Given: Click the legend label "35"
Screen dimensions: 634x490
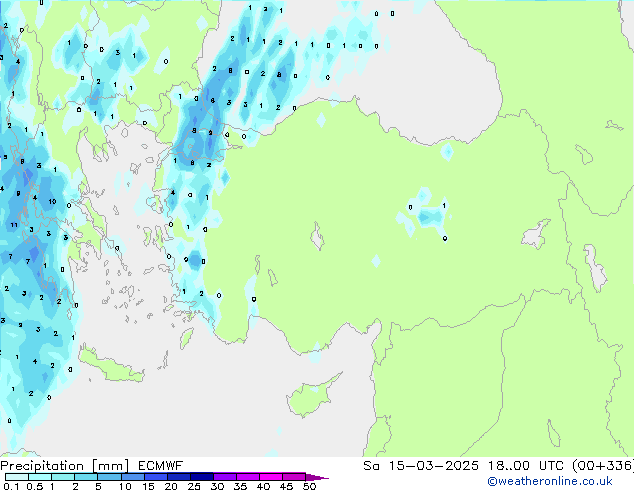Looking at the screenshot, I should pyautogui.click(x=240, y=486).
